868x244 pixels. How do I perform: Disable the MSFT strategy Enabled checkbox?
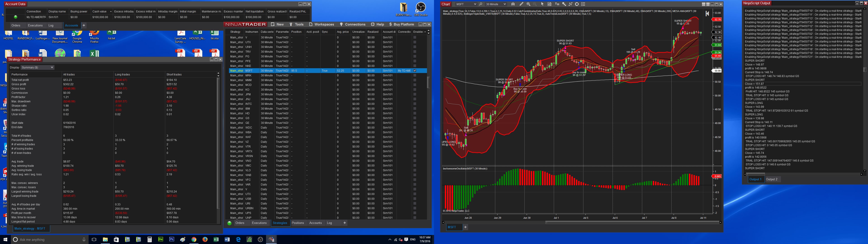(x=415, y=71)
